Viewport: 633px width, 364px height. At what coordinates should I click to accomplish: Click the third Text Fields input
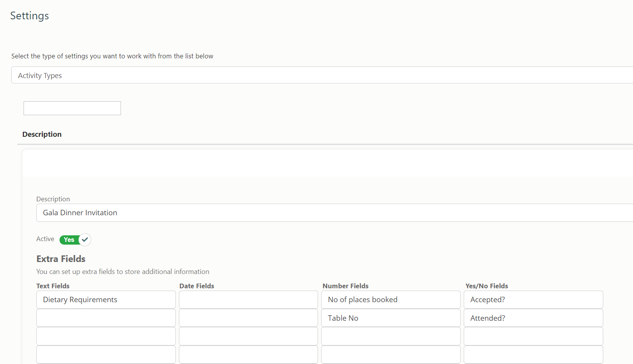click(106, 336)
